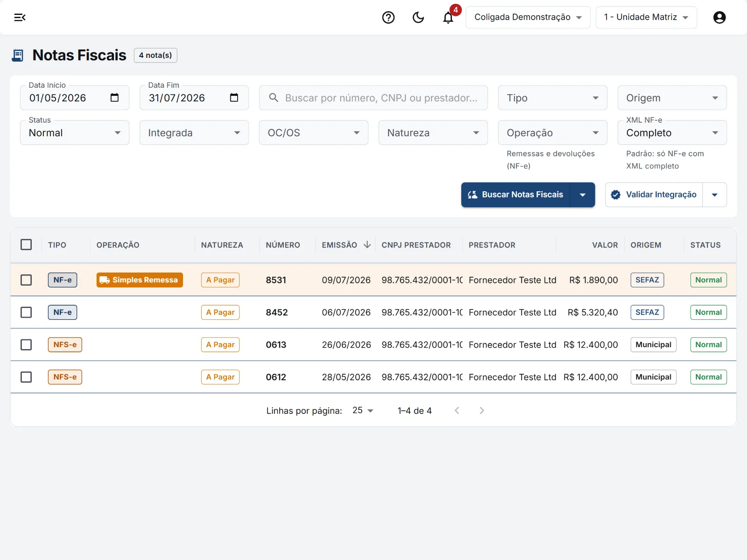Click the Data Início date field

tap(75, 98)
